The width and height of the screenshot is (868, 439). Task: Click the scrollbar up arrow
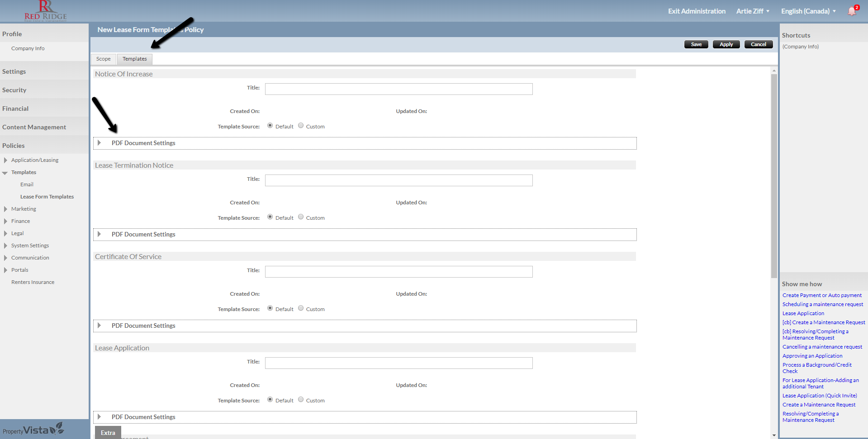pyautogui.click(x=774, y=71)
